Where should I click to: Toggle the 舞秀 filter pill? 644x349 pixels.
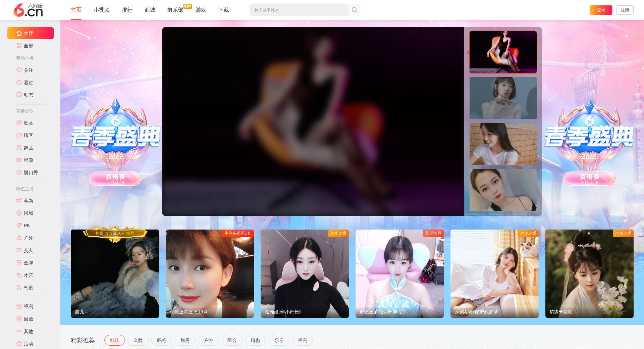185,340
